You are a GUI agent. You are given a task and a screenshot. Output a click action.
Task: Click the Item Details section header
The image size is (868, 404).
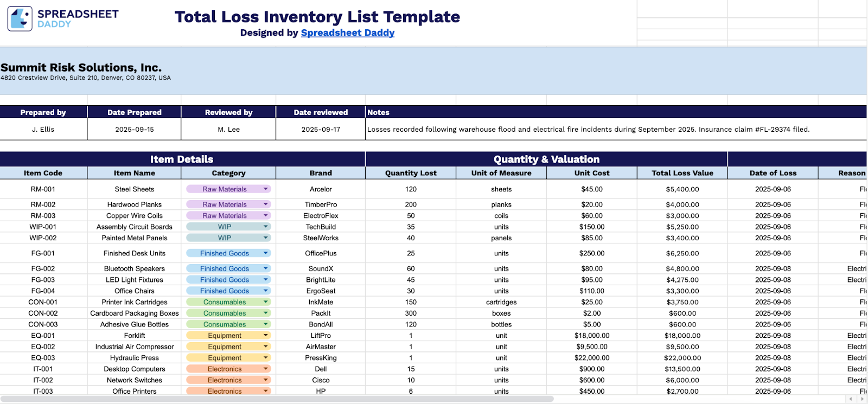pyautogui.click(x=182, y=159)
